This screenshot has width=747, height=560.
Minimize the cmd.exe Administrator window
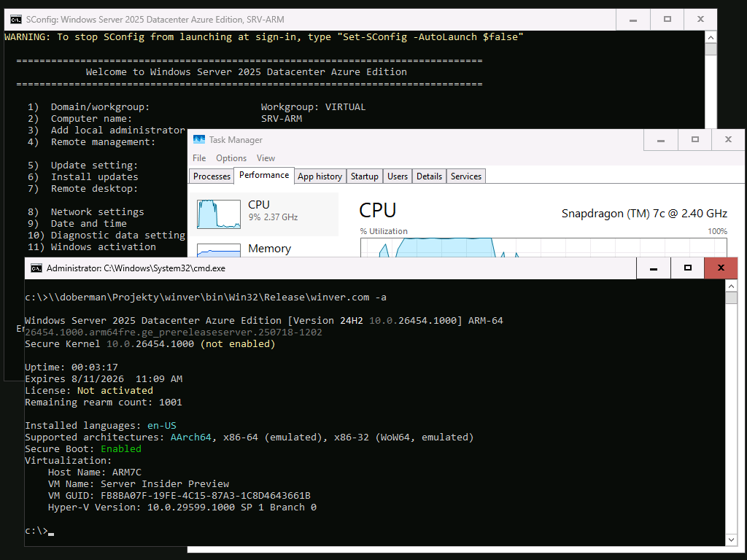click(654, 268)
